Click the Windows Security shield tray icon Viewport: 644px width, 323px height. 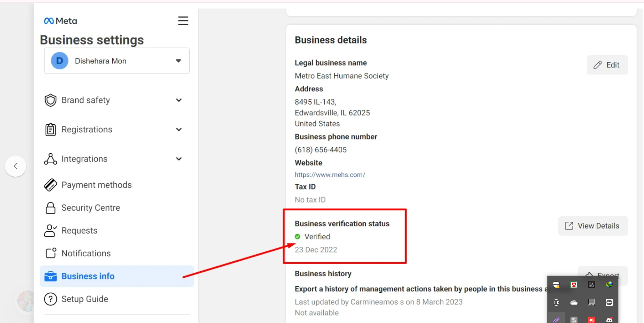pos(556,285)
